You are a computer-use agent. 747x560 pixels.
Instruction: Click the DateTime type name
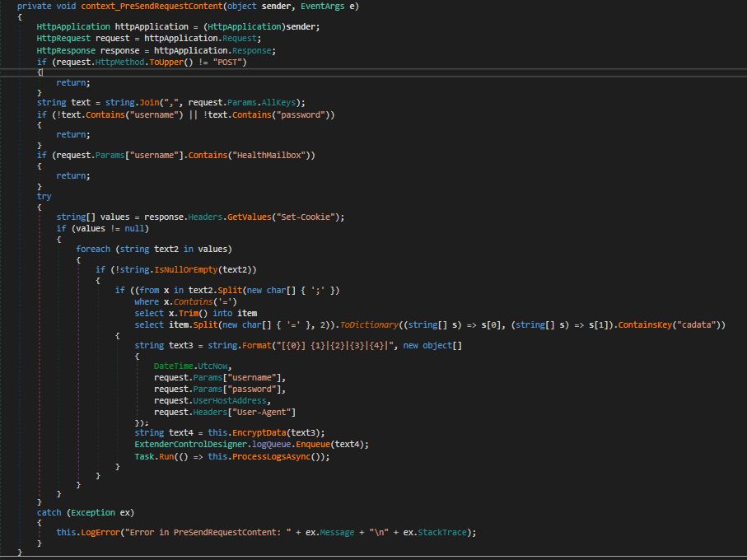(x=174, y=366)
